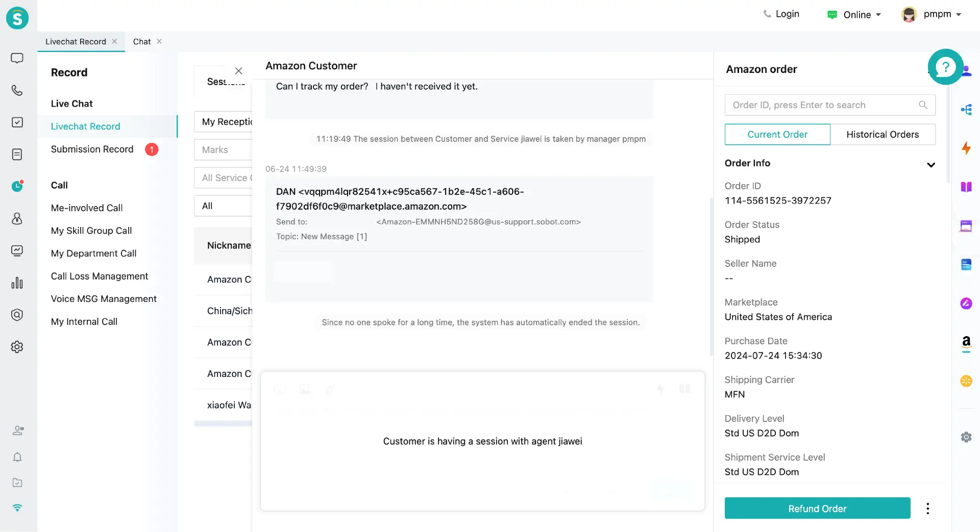This screenshot has width=980, height=532.
Task: Click the checked folder icon in sidebar
Action: pyautogui.click(x=17, y=483)
